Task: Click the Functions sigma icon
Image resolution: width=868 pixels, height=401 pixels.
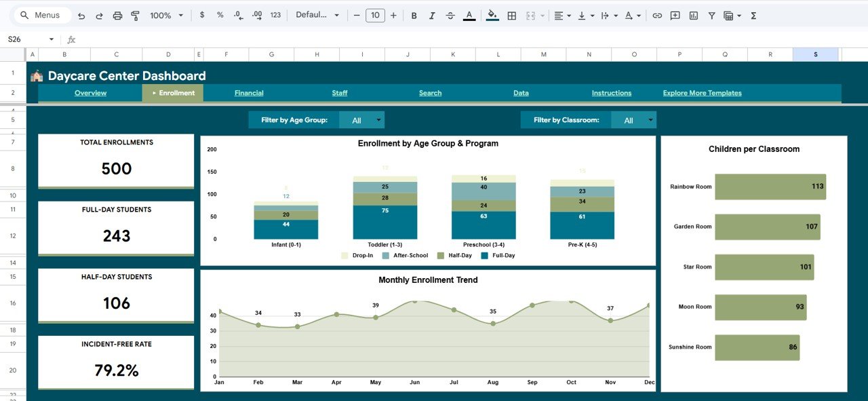Action: tap(753, 15)
